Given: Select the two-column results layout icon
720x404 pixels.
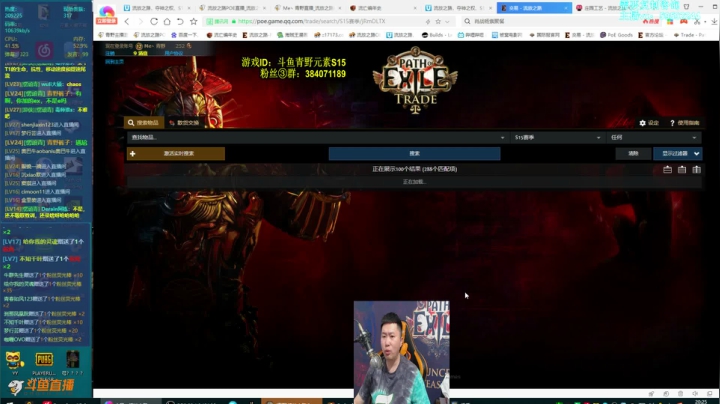Looking at the screenshot, I should click(x=697, y=169).
